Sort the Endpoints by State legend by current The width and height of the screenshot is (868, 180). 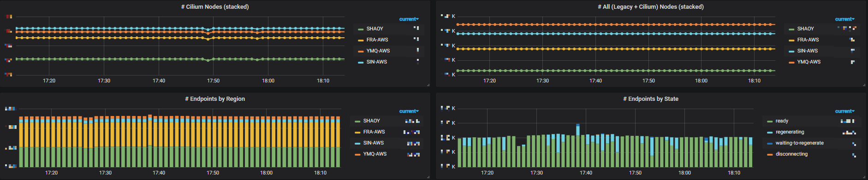click(x=844, y=111)
